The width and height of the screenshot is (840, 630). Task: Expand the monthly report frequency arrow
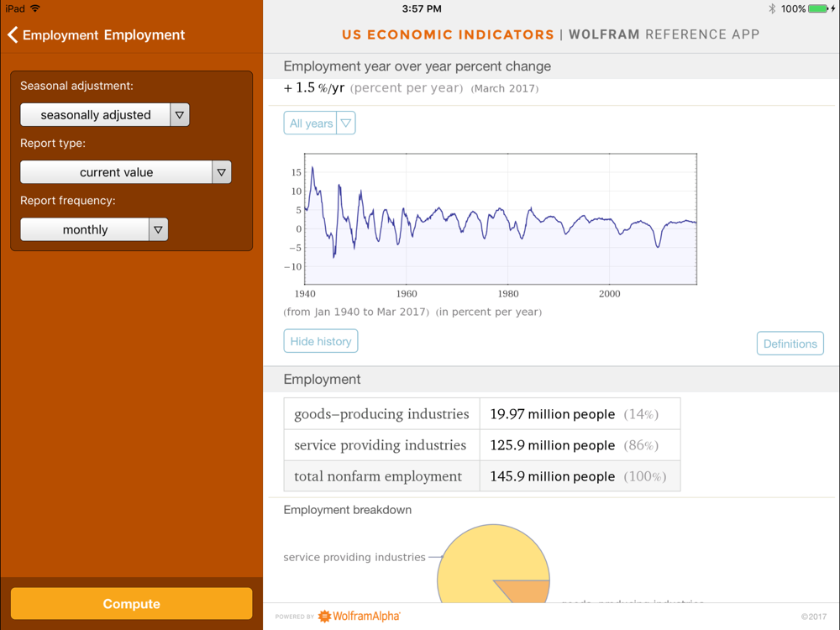(158, 229)
